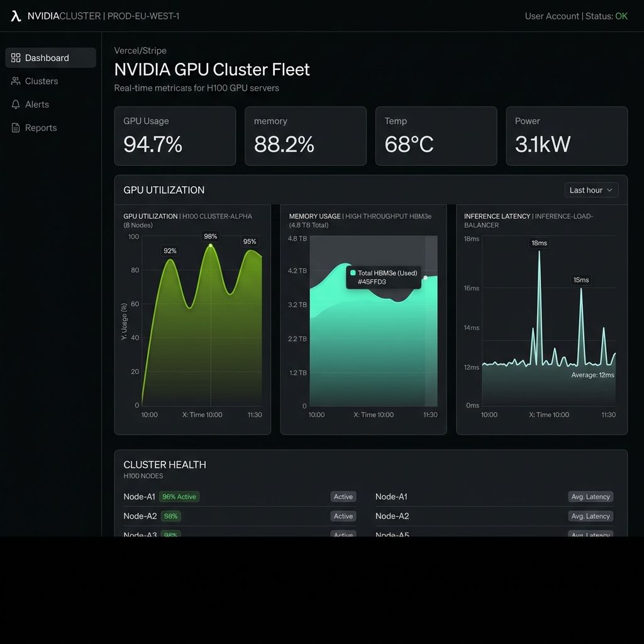Open the Dashboard menu item
Viewport: 644px width, 644px height.
tap(50, 57)
